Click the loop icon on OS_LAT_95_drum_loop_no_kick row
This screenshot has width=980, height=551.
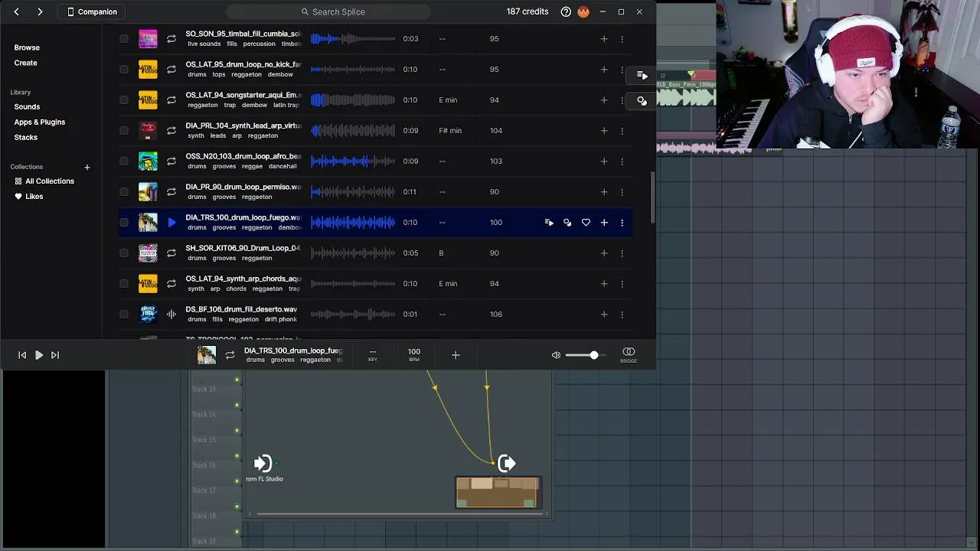(x=171, y=70)
